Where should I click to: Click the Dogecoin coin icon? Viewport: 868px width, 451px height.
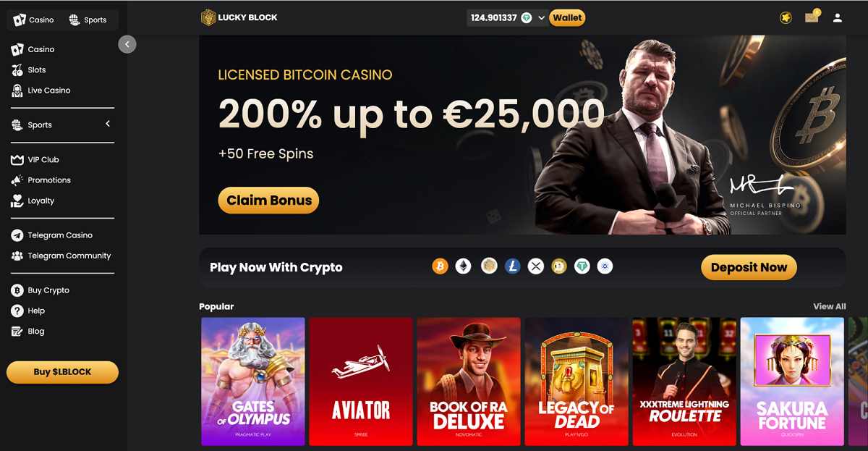(x=559, y=266)
